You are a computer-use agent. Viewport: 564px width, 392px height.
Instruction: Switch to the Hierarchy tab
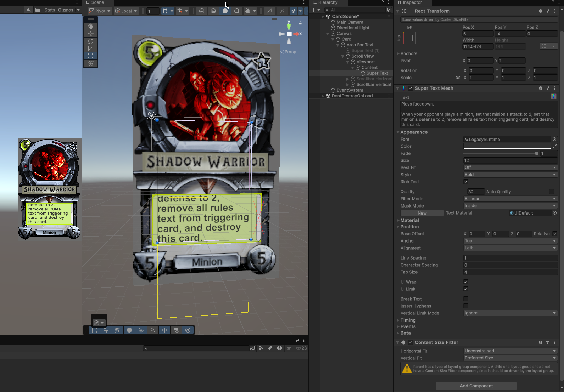pos(328,2)
